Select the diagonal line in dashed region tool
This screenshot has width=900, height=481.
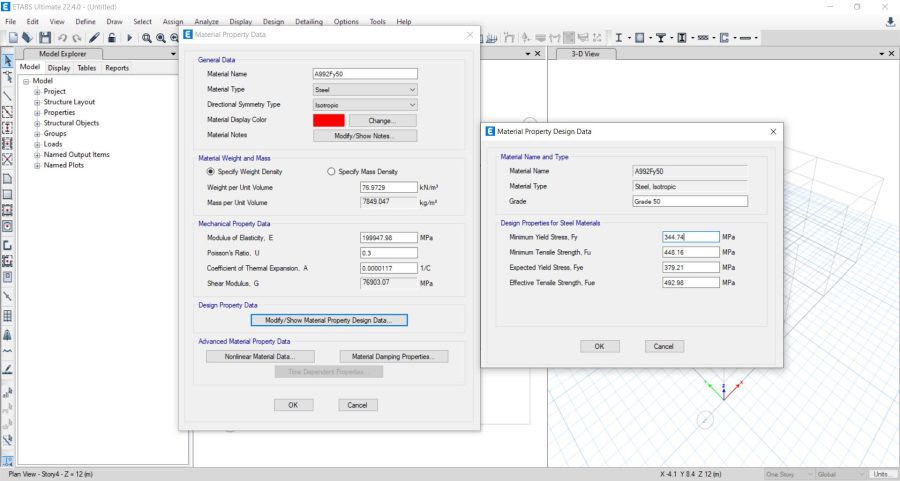7,111
